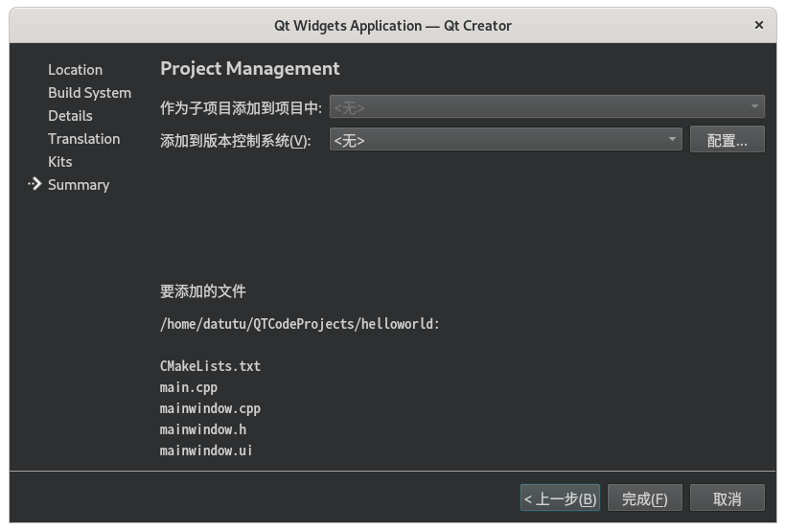Click mainwindow.ui in the file list
786x532 pixels.
[x=206, y=451]
